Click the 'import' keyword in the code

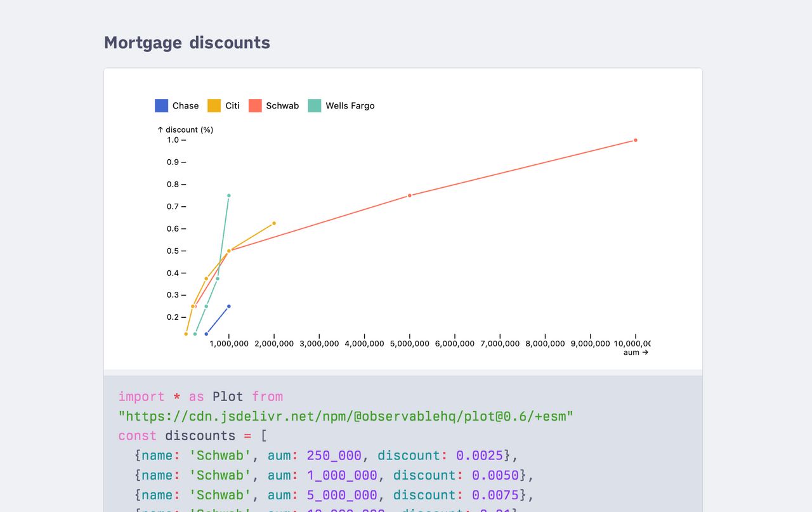[141, 397]
